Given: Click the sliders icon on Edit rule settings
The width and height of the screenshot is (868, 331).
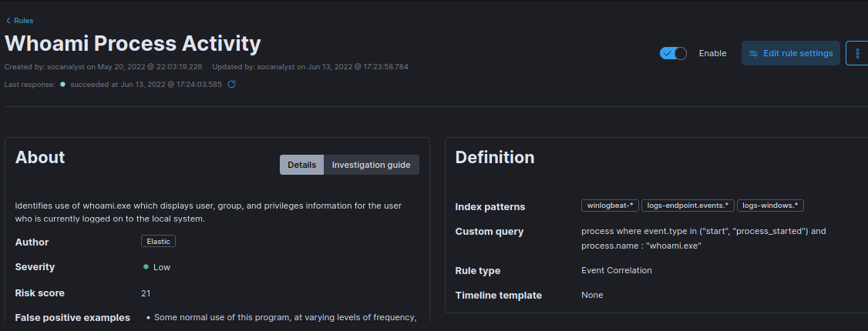Looking at the screenshot, I should pos(753,54).
